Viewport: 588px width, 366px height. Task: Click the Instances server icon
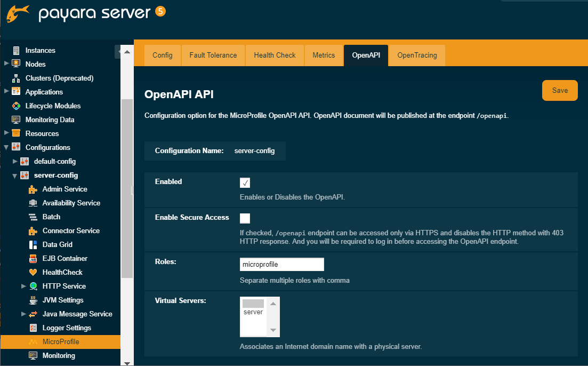tap(16, 50)
